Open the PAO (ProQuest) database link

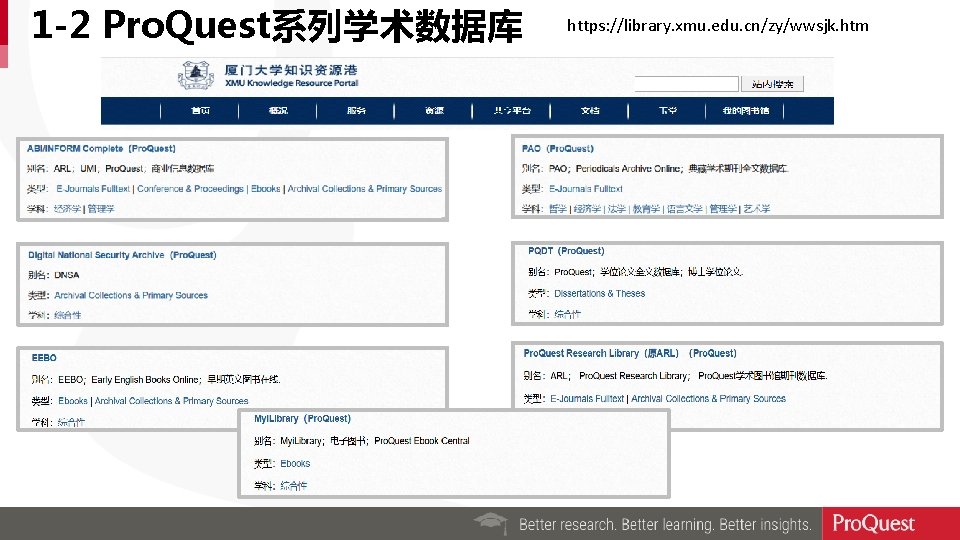coord(558,149)
